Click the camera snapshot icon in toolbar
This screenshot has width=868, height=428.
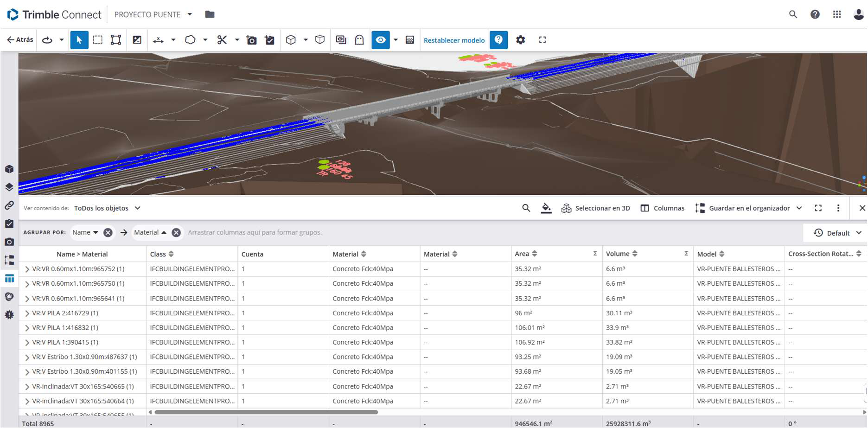click(251, 40)
